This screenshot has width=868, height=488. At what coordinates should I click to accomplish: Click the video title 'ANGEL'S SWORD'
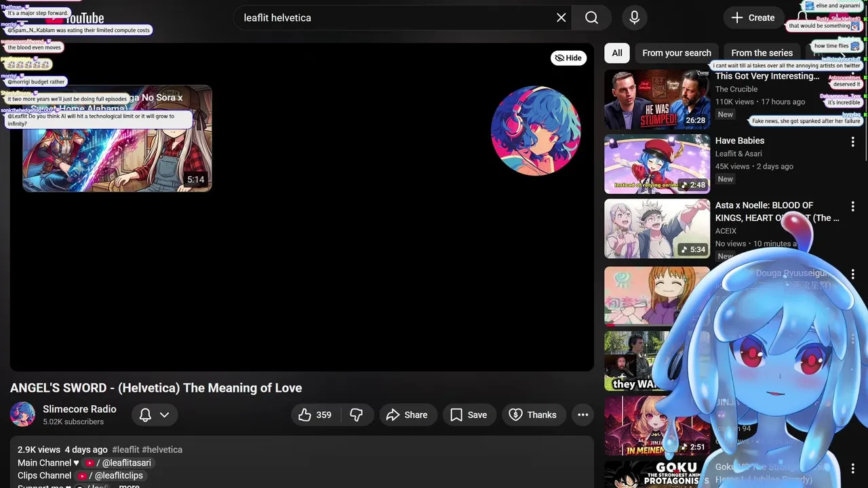156,388
